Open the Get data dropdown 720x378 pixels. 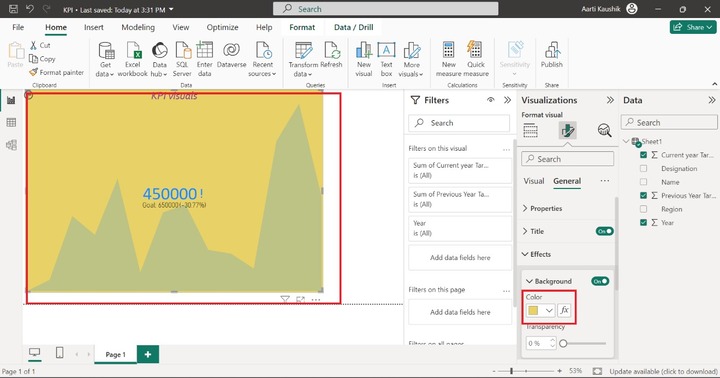pos(105,59)
